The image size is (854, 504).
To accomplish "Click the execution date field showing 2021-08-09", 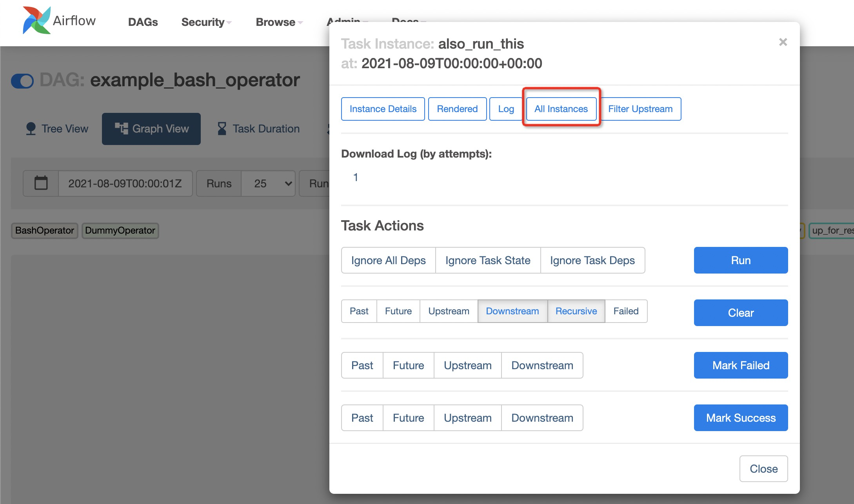I will click(x=126, y=183).
